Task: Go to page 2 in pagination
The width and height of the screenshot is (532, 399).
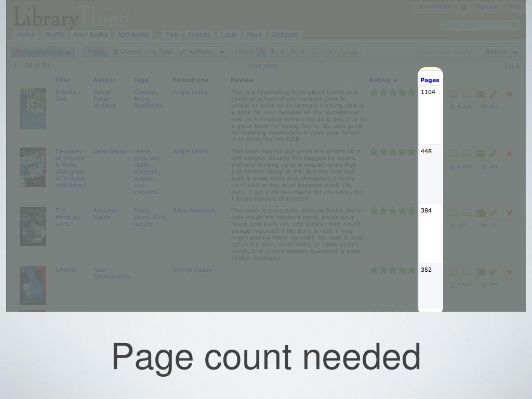Action: coord(518,66)
